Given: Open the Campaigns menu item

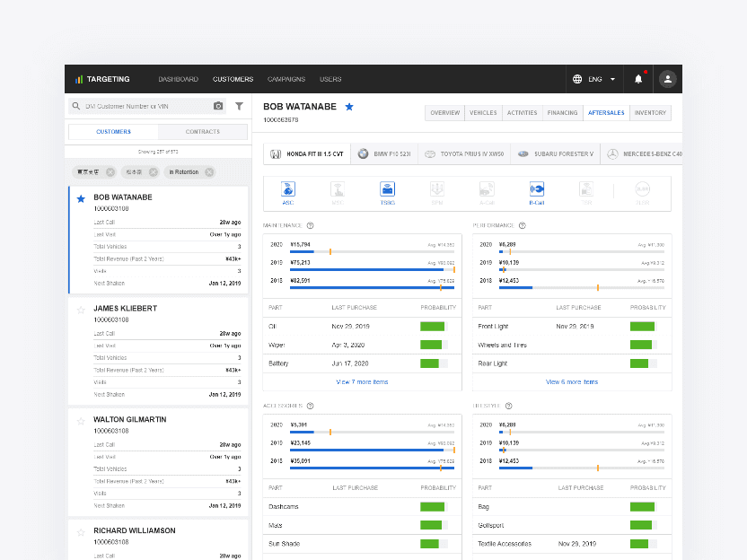Looking at the screenshot, I should pos(286,79).
